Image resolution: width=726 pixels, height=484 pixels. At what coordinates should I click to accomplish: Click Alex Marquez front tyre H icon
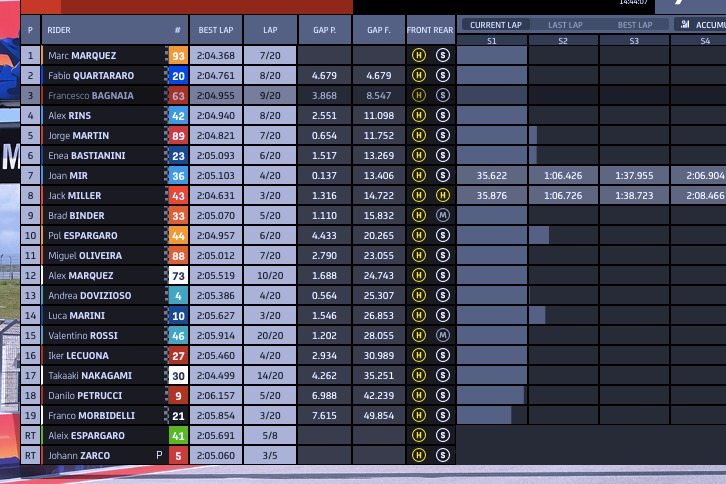tap(419, 275)
